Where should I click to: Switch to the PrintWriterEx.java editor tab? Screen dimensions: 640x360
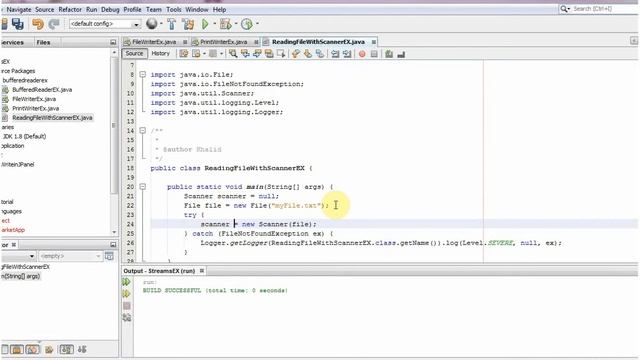(223, 42)
